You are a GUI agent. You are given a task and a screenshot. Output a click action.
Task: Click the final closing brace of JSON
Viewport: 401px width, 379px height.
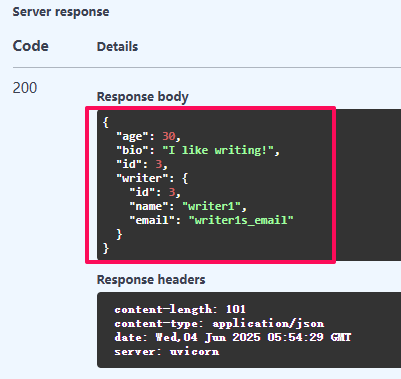pos(106,248)
